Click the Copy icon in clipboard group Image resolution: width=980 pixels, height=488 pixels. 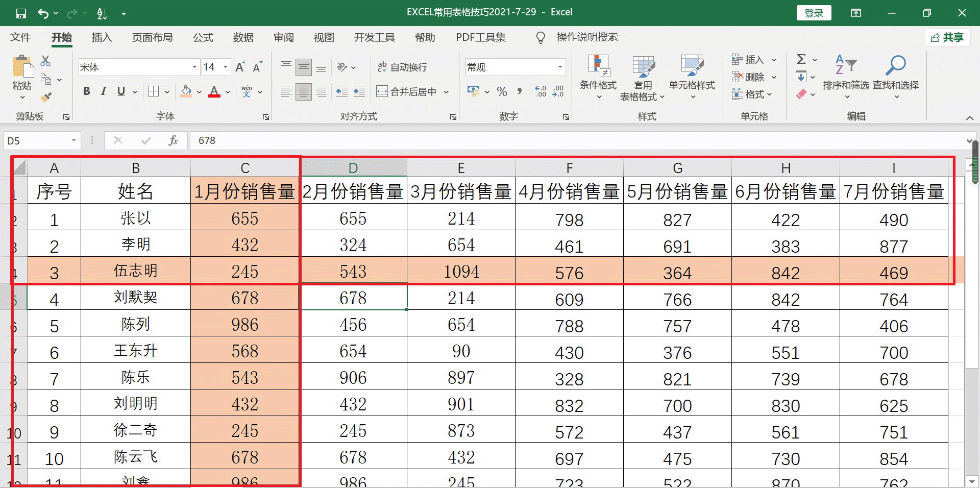tap(46, 79)
